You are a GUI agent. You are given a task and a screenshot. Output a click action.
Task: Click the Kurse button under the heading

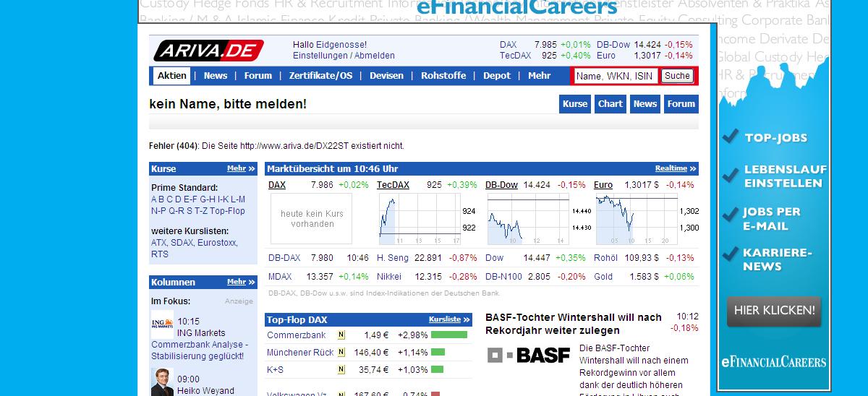575,104
